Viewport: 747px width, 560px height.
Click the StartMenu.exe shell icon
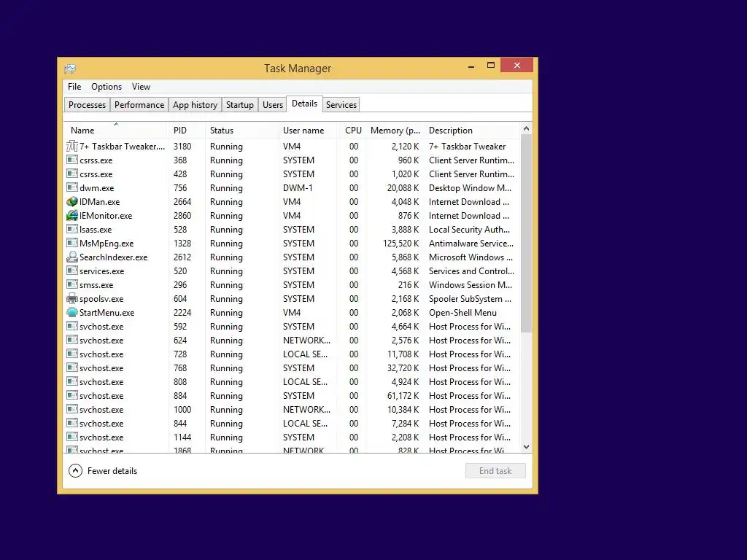pos(72,312)
